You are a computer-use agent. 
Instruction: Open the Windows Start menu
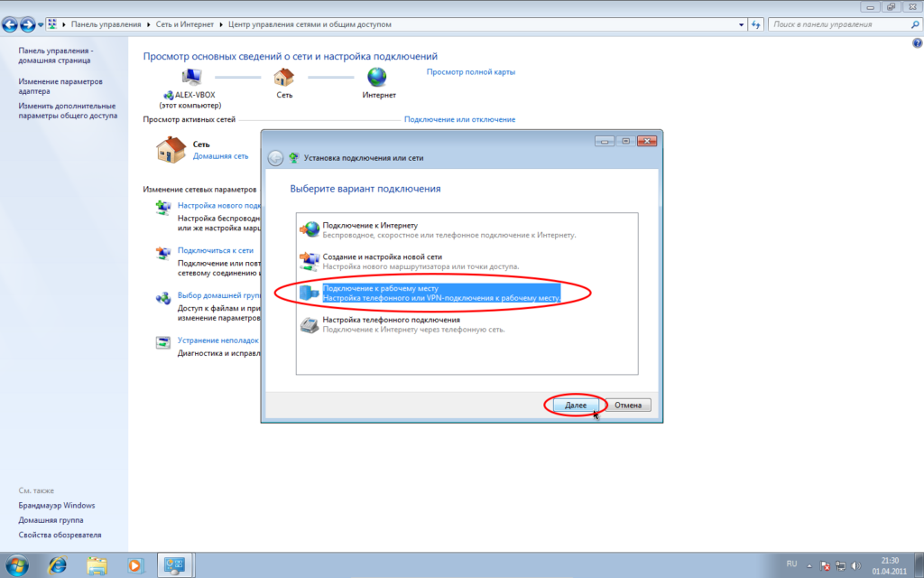(x=18, y=565)
